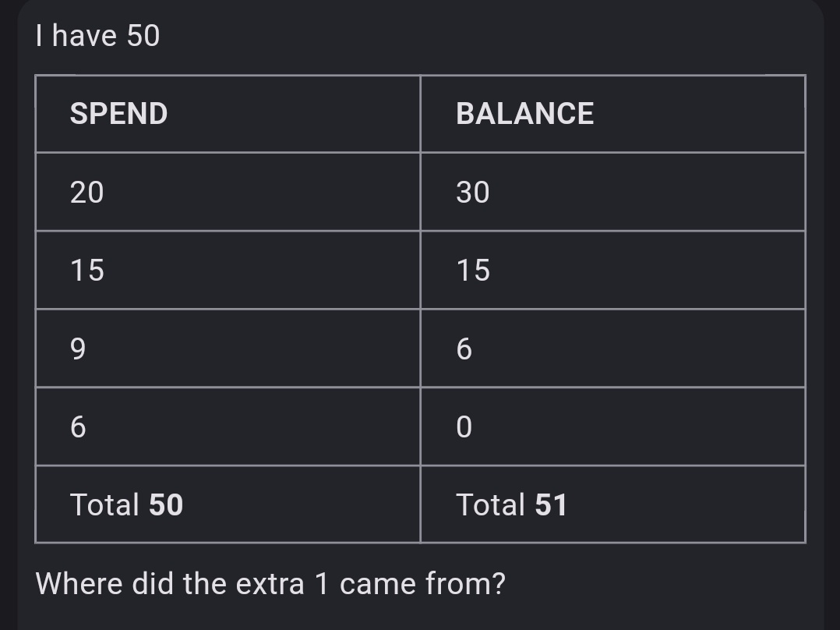
Task: Click the "Where did the extra 1" question
Action: tap(270, 583)
